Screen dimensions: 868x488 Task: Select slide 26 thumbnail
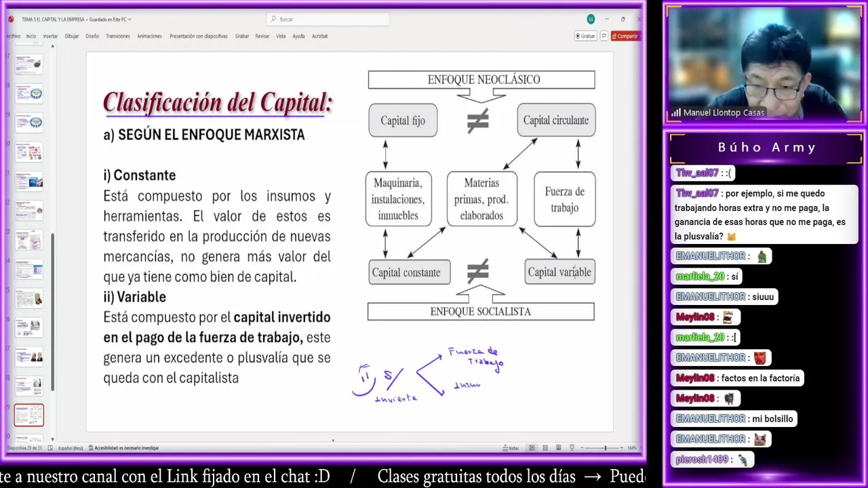[x=29, y=327]
